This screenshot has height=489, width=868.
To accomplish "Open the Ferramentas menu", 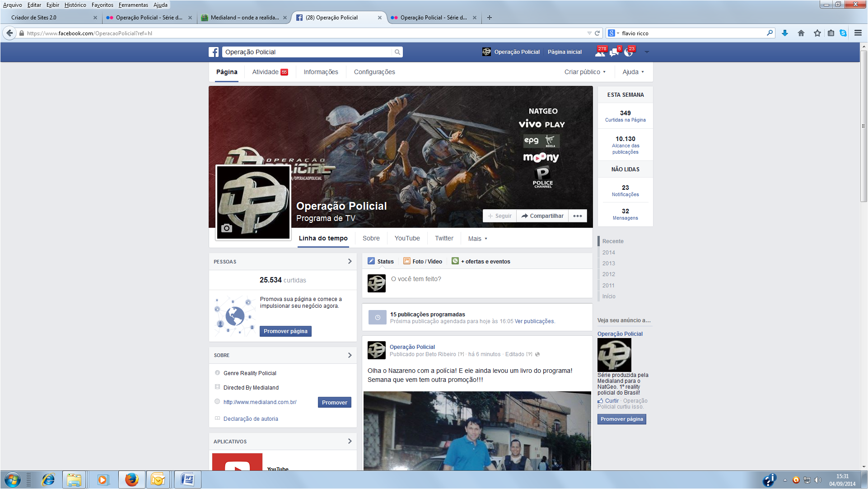I will [133, 5].
